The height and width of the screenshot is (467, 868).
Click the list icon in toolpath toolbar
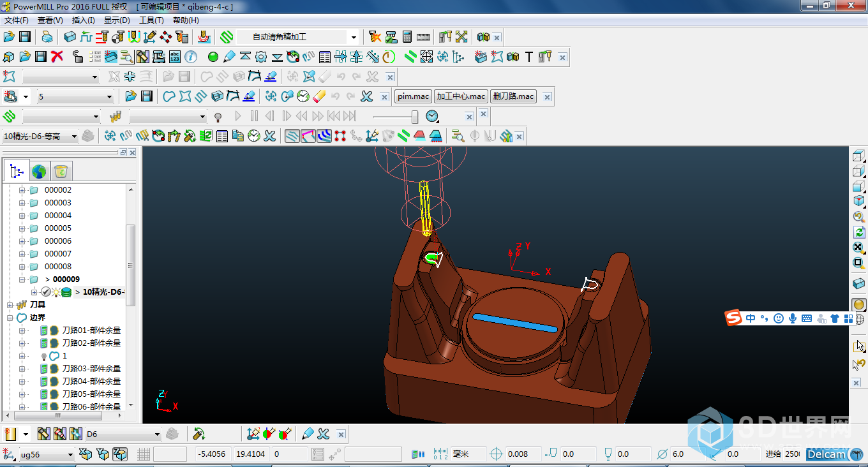(x=222, y=136)
